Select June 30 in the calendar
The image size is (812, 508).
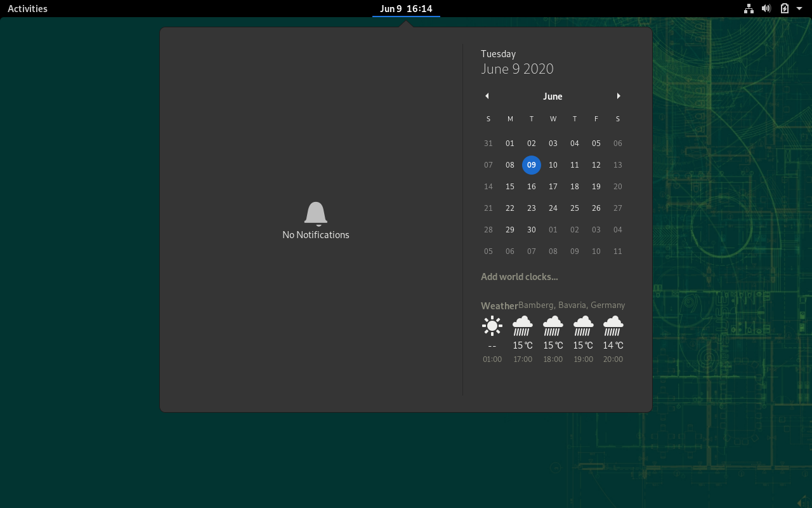pyautogui.click(x=532, y=230)
